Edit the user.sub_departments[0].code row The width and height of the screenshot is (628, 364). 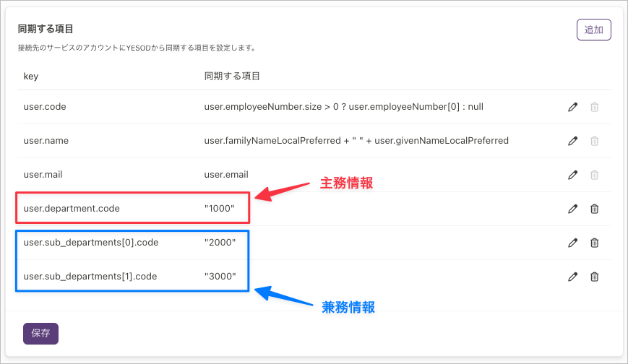[573, 243]
